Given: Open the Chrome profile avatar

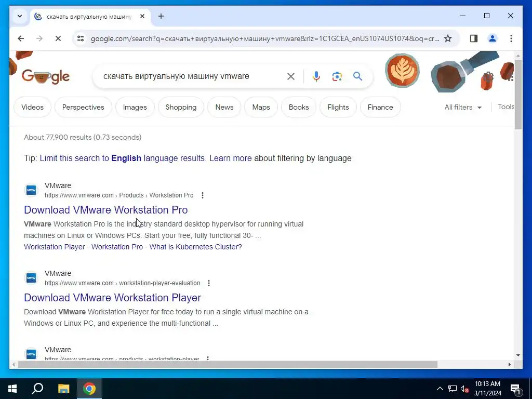Looking at the screenshot, I should tap(493, 38).
